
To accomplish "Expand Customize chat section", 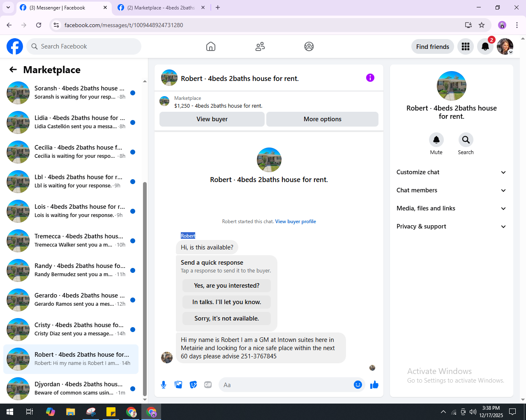I will pos(451,172).
